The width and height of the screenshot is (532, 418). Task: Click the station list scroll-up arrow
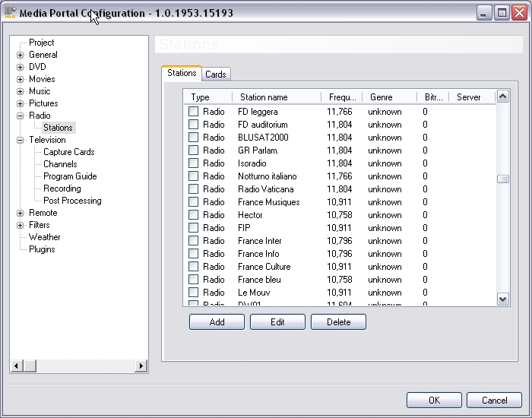[503, 97]
